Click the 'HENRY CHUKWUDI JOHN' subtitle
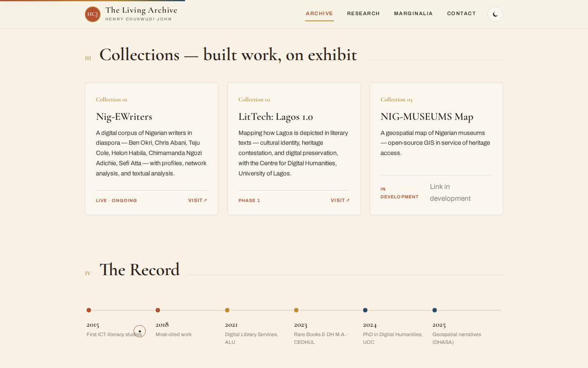The height and width of the screenshot is (368, 588). pos(138,19)
